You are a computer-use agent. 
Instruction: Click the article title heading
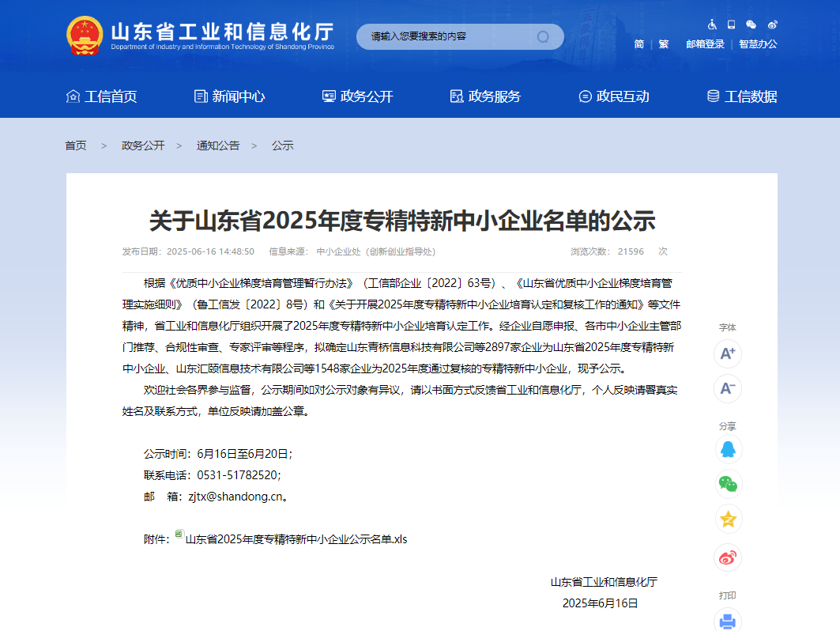point(402,221)
